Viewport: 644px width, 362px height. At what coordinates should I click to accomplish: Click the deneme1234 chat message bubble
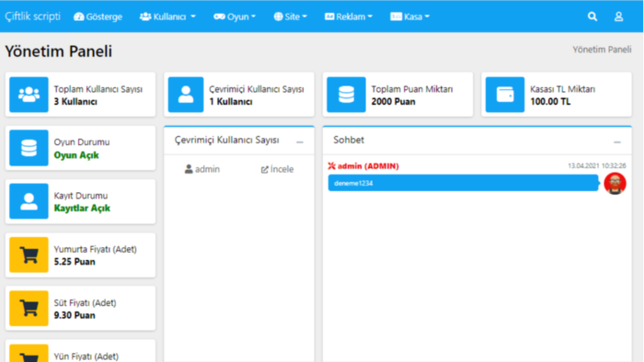463,183
